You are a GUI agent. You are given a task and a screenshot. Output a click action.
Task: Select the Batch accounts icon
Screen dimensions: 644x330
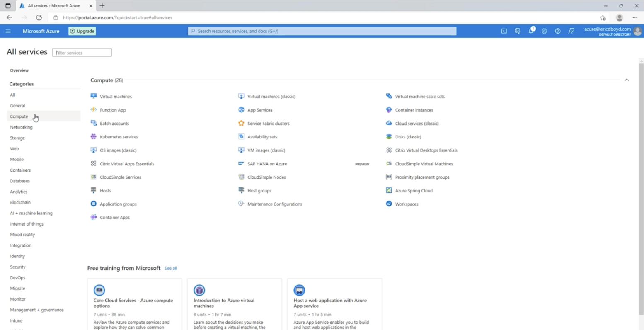94,123
